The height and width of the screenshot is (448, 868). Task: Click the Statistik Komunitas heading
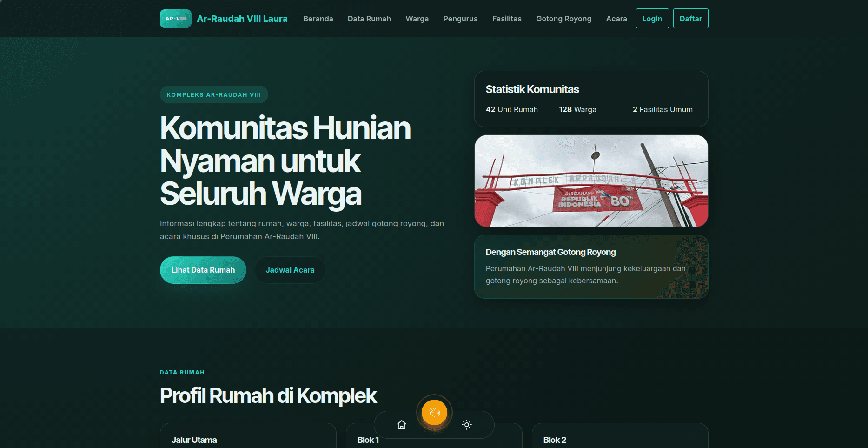click(x=532, y=89)
